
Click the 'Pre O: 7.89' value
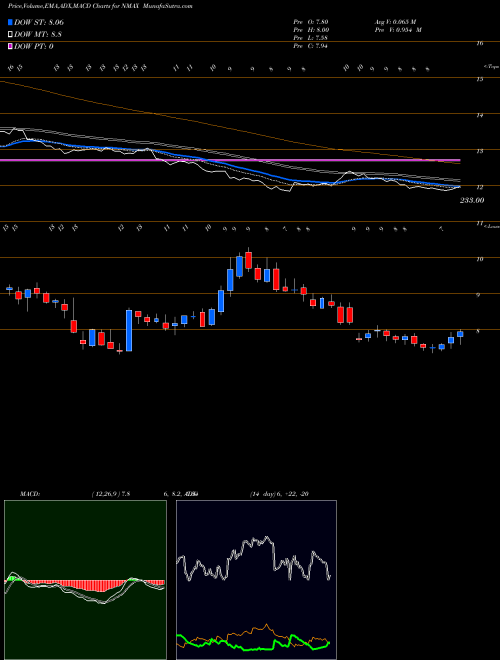[311, 21]
